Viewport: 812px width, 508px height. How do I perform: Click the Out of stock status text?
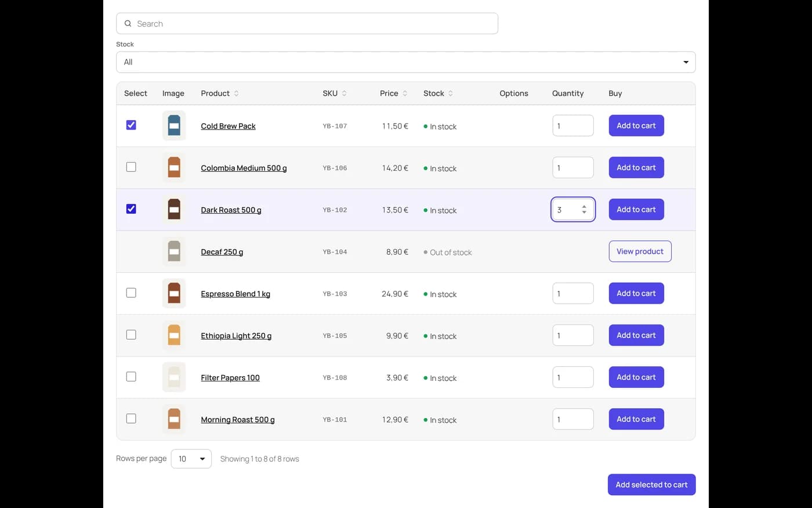coord(451,253)
